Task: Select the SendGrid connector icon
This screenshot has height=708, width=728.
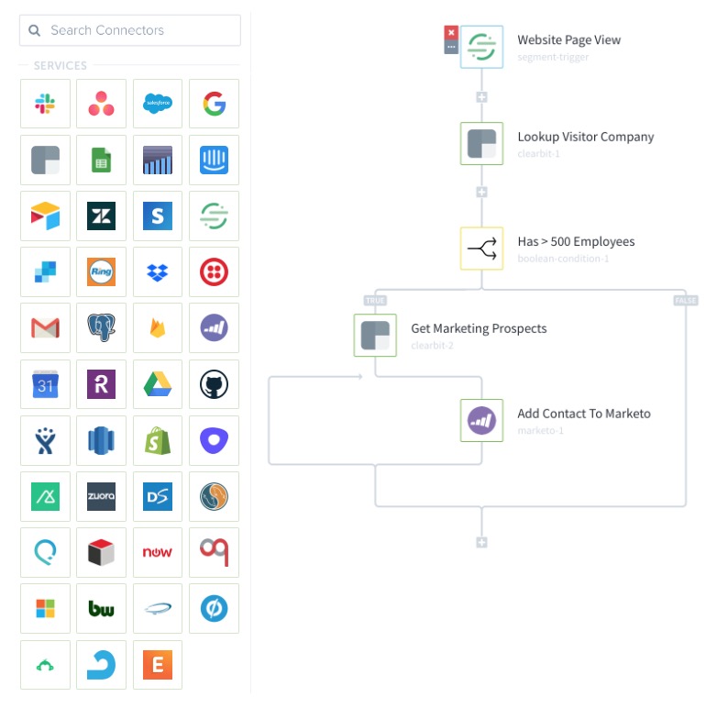Action: click(x=45, y=272)
